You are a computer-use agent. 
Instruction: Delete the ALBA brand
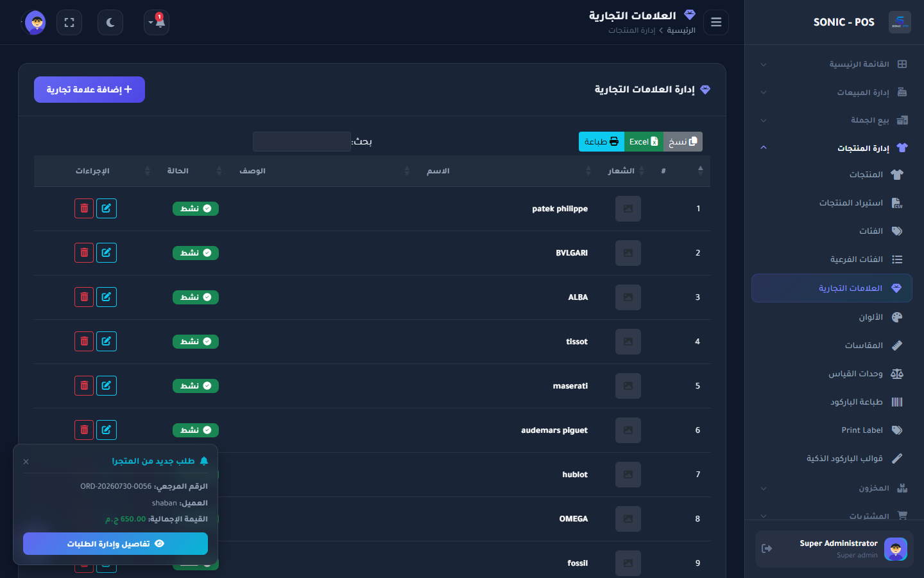[84, 297]
